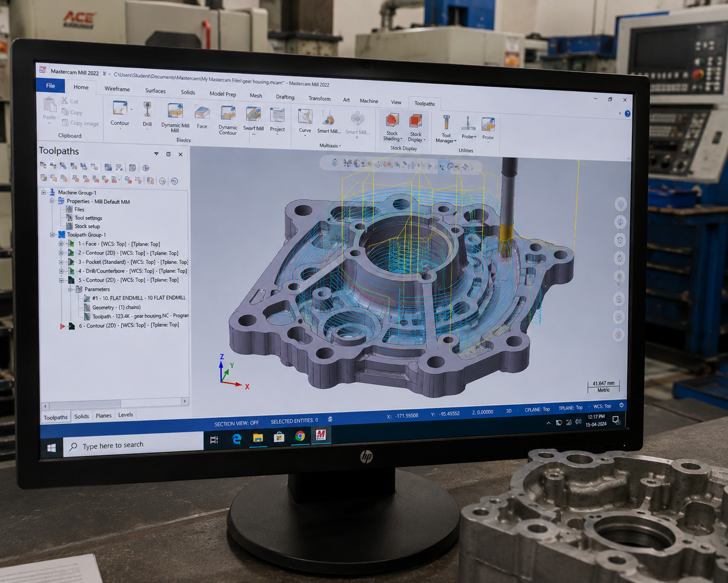Open the View ribbon tab
The height and width of the screenshot is (583, 728).
coord(396,102)
